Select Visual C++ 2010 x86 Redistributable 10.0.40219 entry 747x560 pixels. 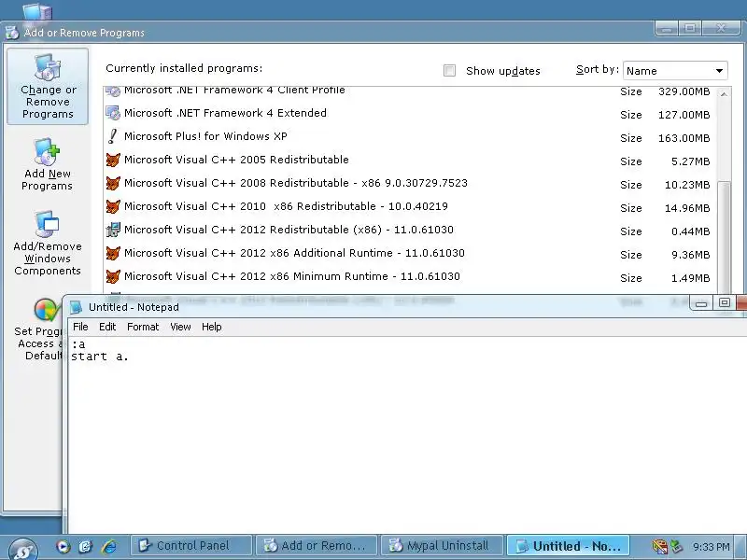(x=410, y=206)
